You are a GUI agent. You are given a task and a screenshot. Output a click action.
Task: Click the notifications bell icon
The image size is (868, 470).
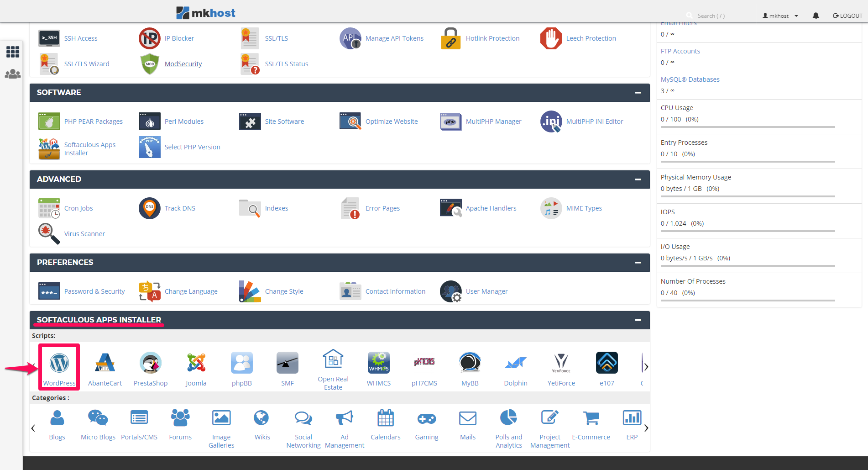click(x=816, y=16)
